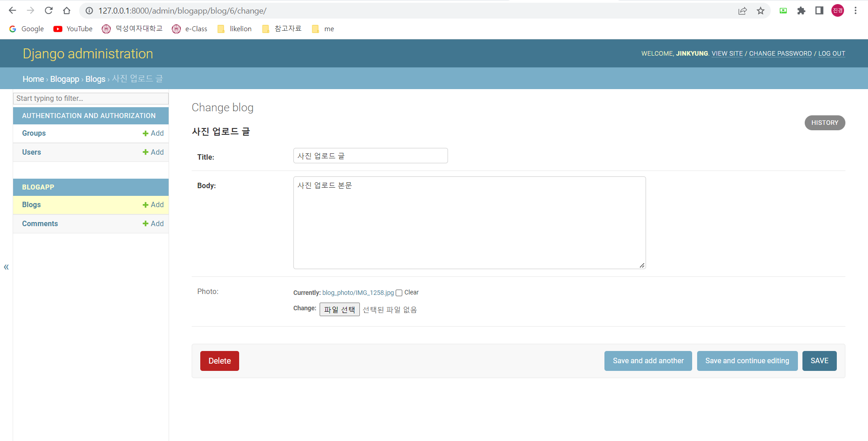Focus the sidebar filter search box
Viewport: 868px width, 441px height.
pos(91,99)
